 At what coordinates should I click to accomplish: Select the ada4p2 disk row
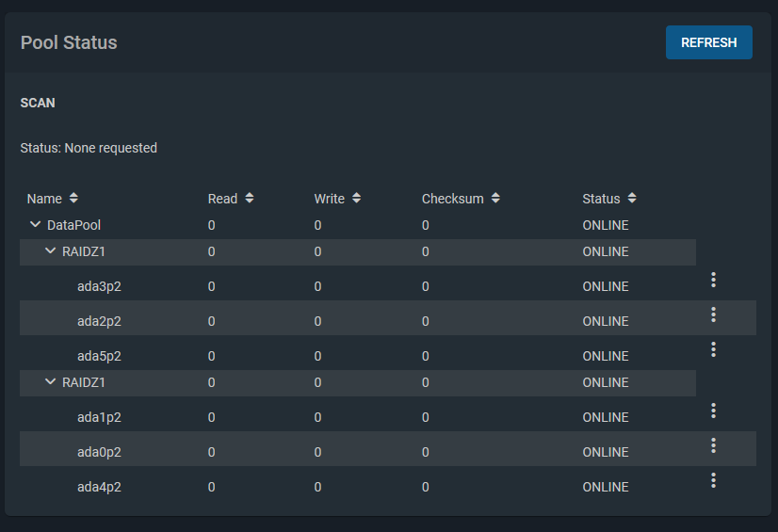click(x=99, y=487)
